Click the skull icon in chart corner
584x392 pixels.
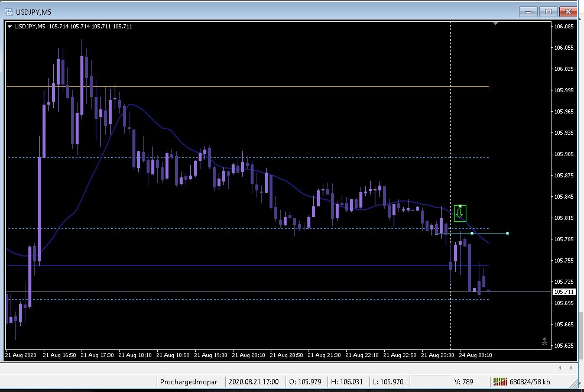tap(544, 341)
